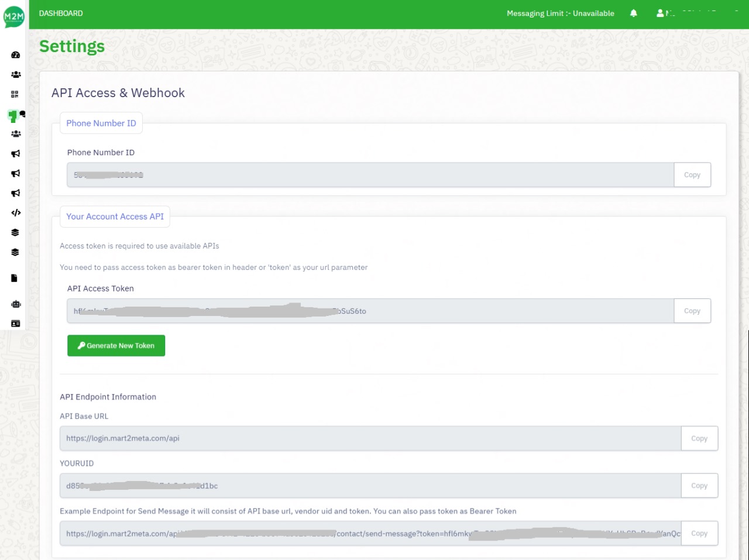Open the QR code section from sidebar
Image resolution: width=749 pixels, height=560 pixels.
[x=15, y=94]
